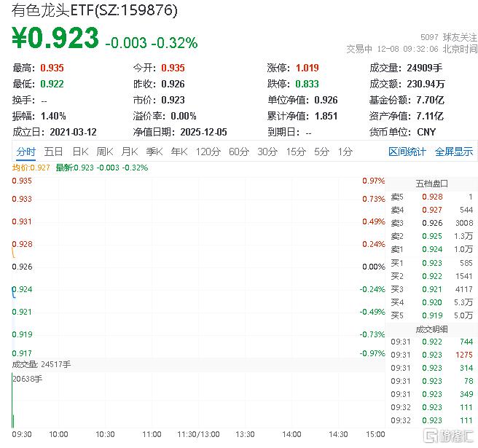The height and width of the screenshot is (448, 478).
Task: Open the 30分 interval chart tab
Action: click(x=267, y=152)
